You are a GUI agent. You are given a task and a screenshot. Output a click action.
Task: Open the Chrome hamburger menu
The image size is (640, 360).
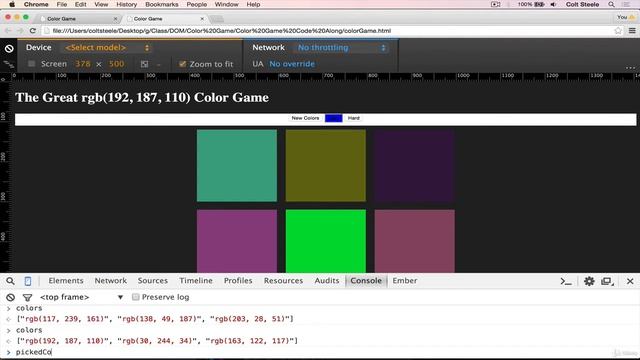click(632, 31)
